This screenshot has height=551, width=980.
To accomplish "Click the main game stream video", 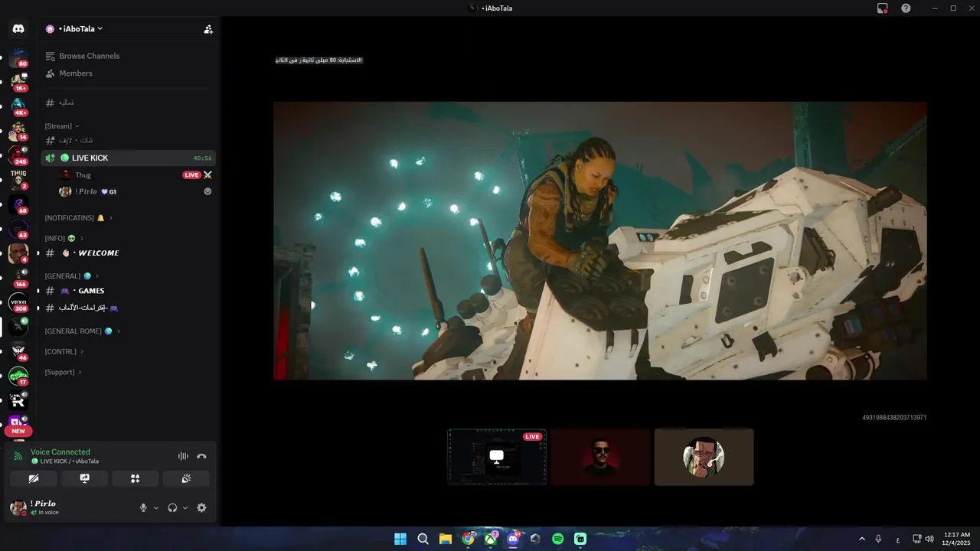I will [600, 241].
